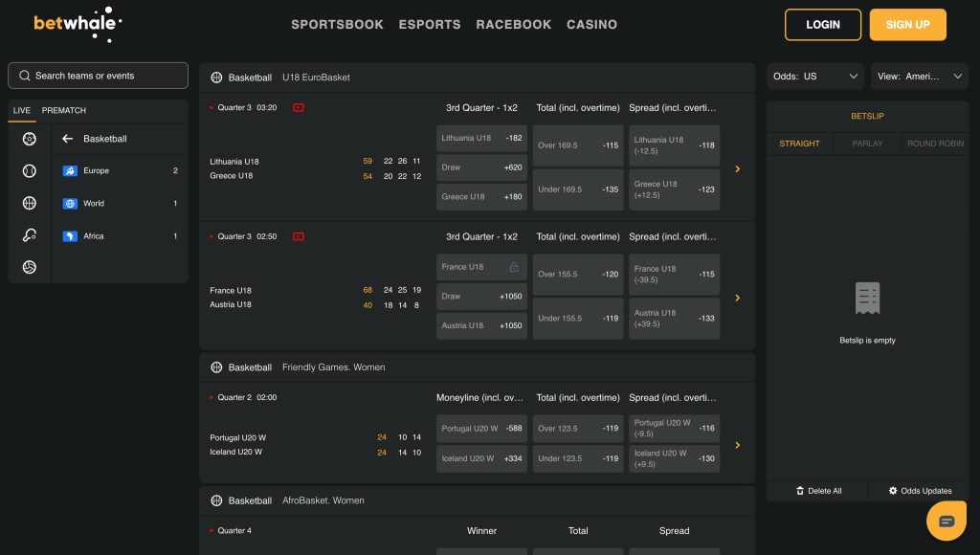The height and width of the screenshot is (555, 980).
Task: Select Over 155.5 at -120
Action: (x=577, y=275)
